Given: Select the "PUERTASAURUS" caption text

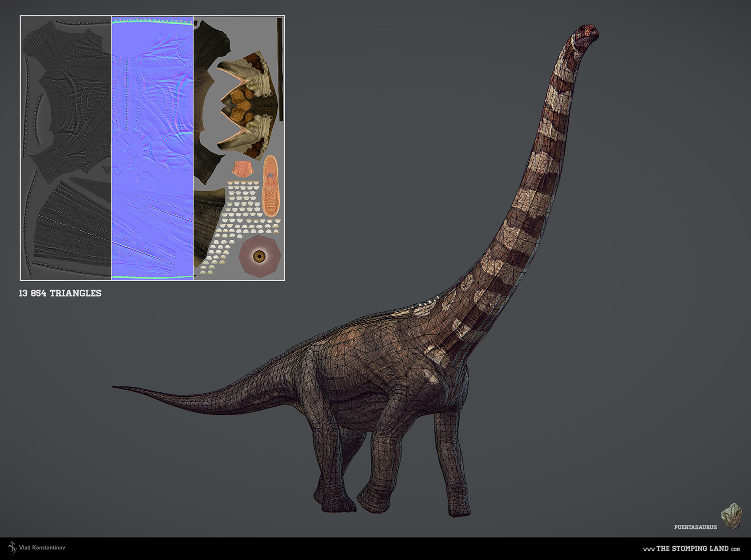Looking at the screenshot, I should click(695, 527).
